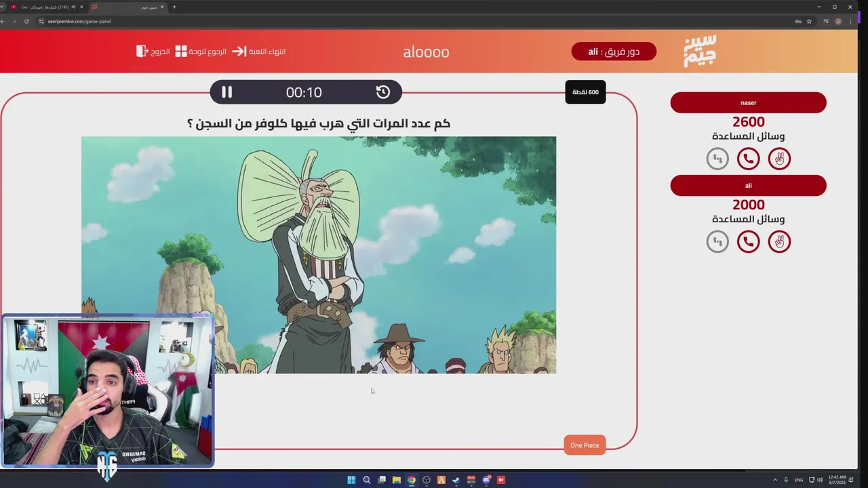Open Discord from the taskbar
Screen dimensions: 868x488
coord(486,480)
